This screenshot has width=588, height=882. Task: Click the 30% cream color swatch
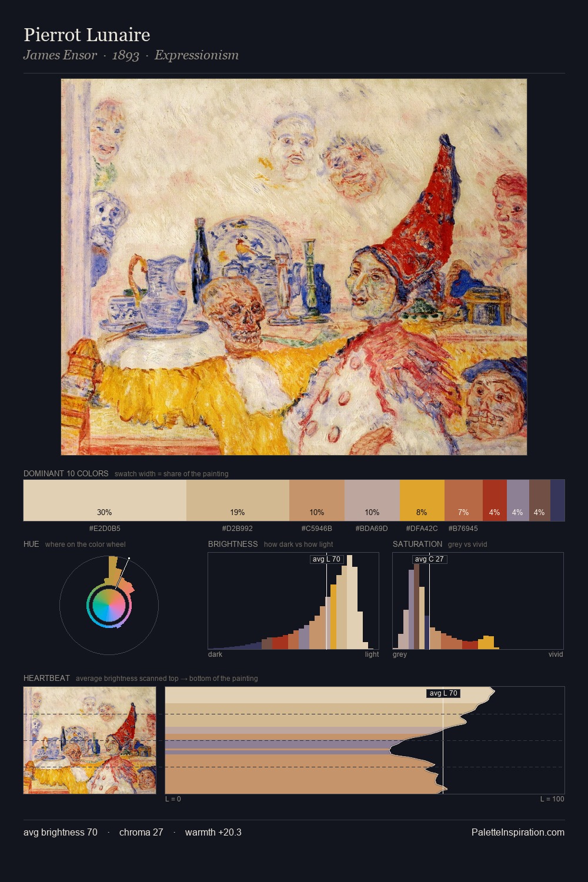tap(105, 500)
